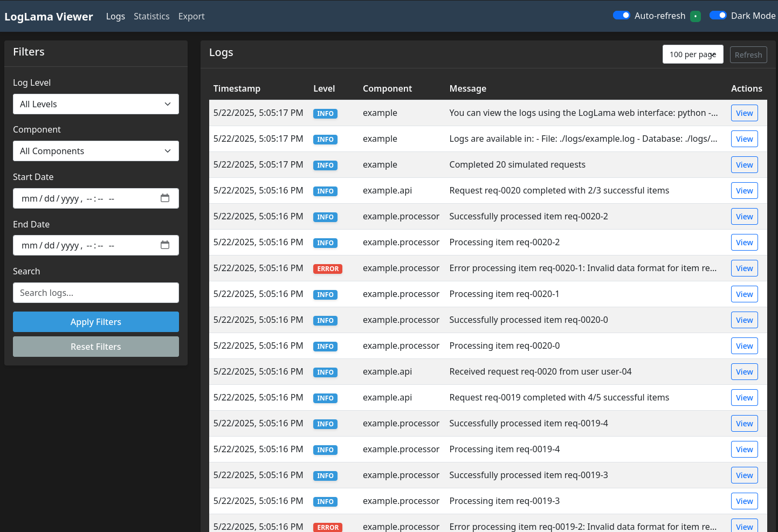The image size is (778, 532).
Task: View the req-0020-1 error log entry
Action: [x=745, y=268]
